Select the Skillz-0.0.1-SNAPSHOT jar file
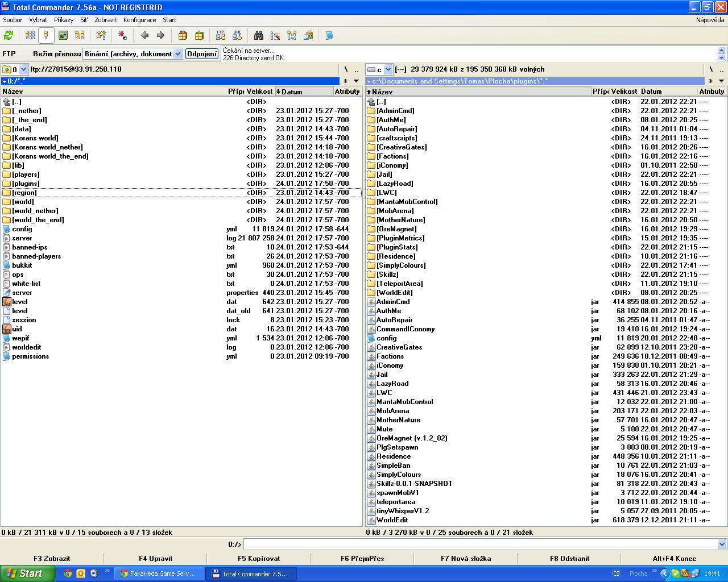The height and width of the screenshot is (582, 728). [x=546, y=484]
